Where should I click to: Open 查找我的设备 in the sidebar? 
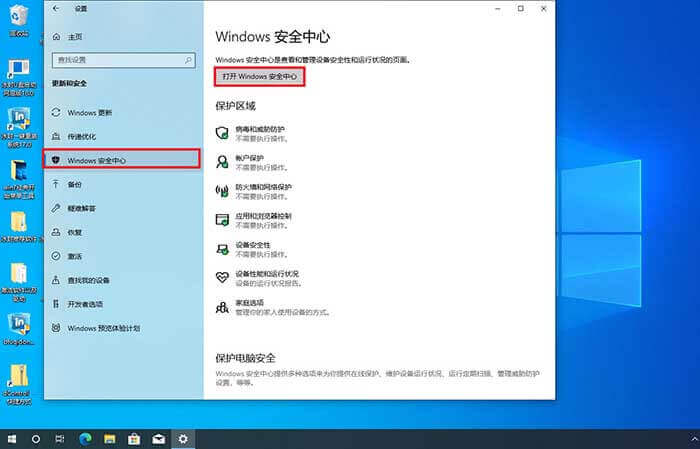89,280
